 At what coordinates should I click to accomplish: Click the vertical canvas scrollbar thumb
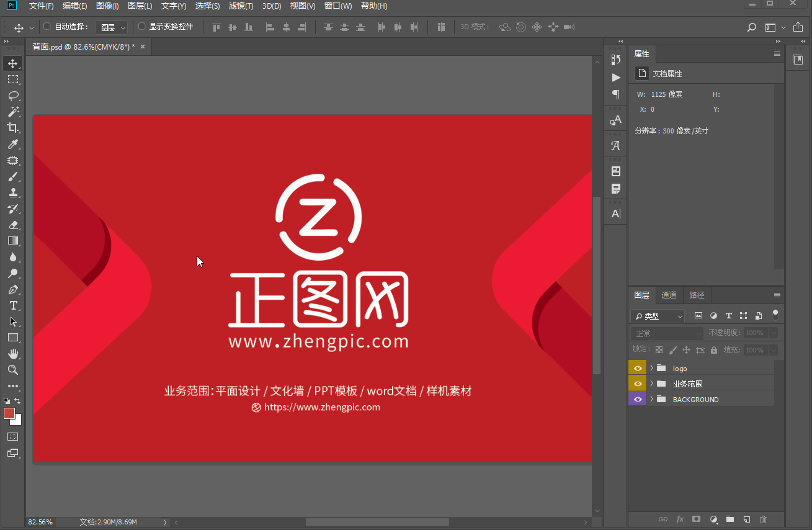pyautogui.click(x=597, y=285)
